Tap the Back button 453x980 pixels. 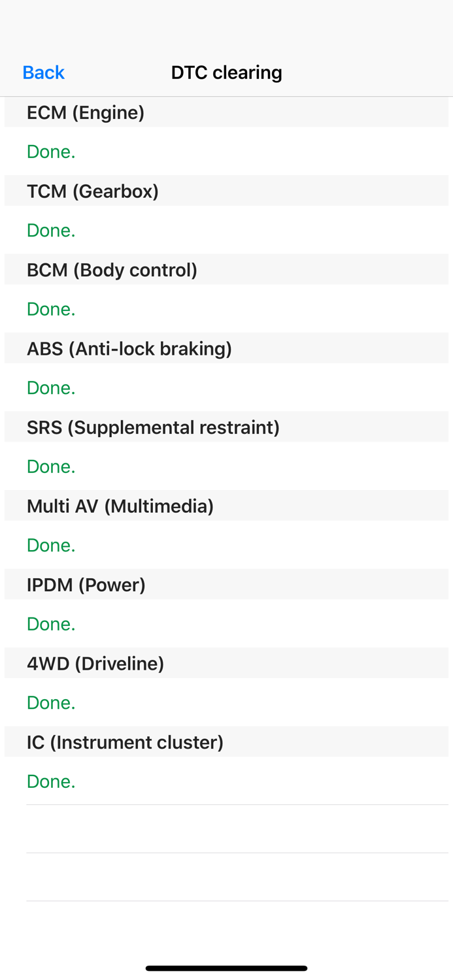click(x=43, y=73)
